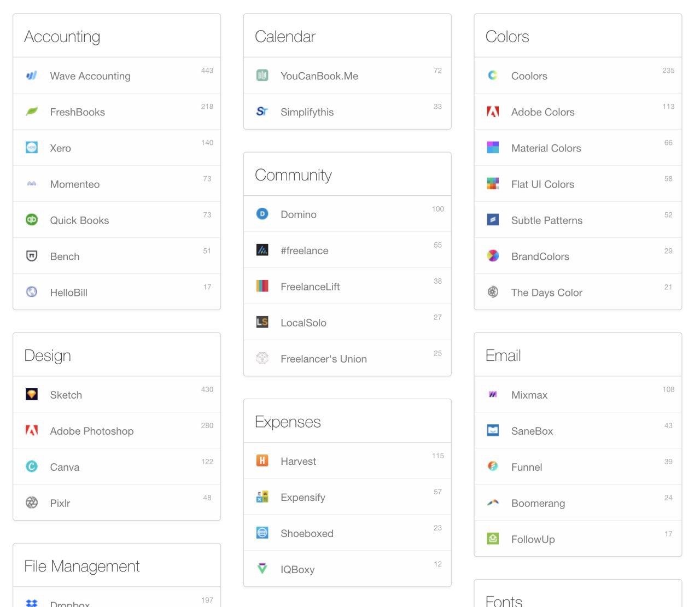This screenshot has height=607, width=700.
Task: Open the Expensify entry
Action: coord(347,497)
